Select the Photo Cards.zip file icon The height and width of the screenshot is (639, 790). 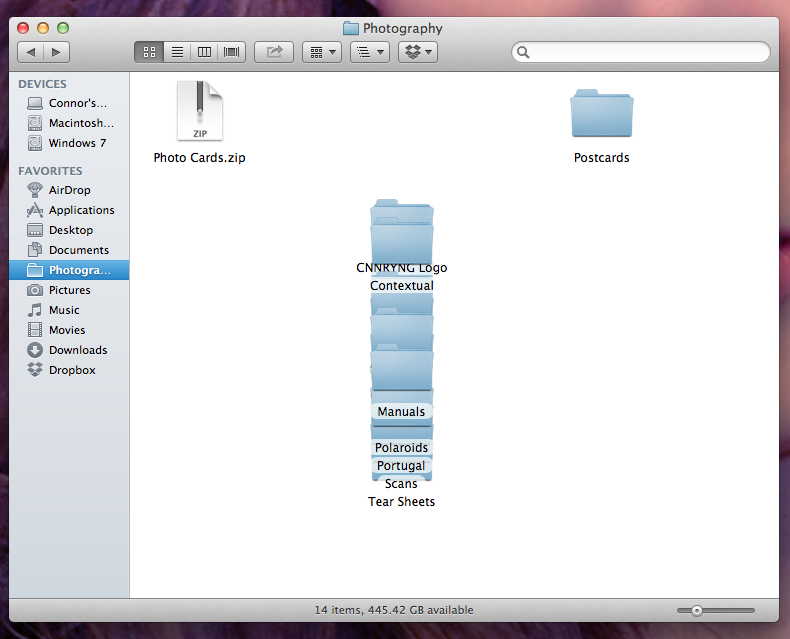[x=200, y=111]
